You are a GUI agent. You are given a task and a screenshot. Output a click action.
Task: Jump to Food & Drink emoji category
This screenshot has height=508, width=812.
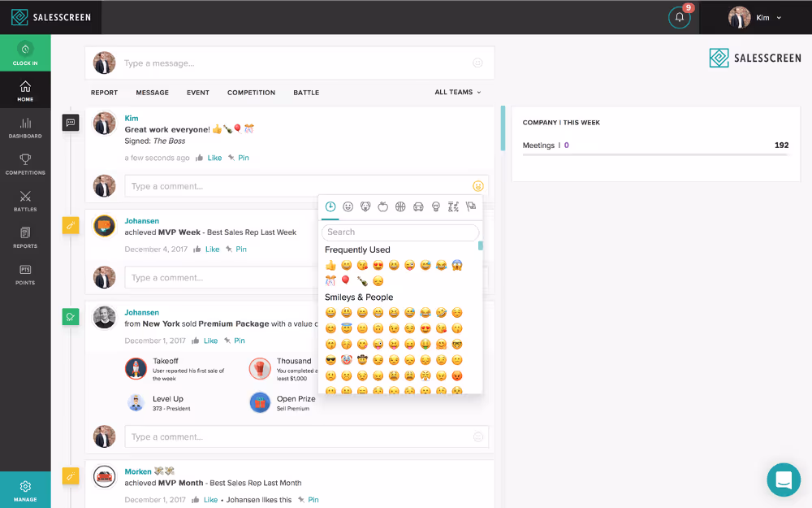pos(382,206)
